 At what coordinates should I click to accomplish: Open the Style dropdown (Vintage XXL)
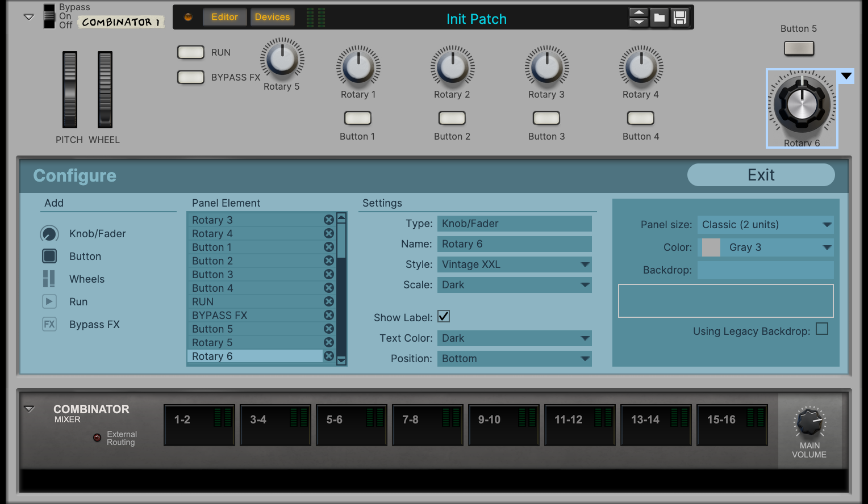pyautogui.click(x=514, y=264)
